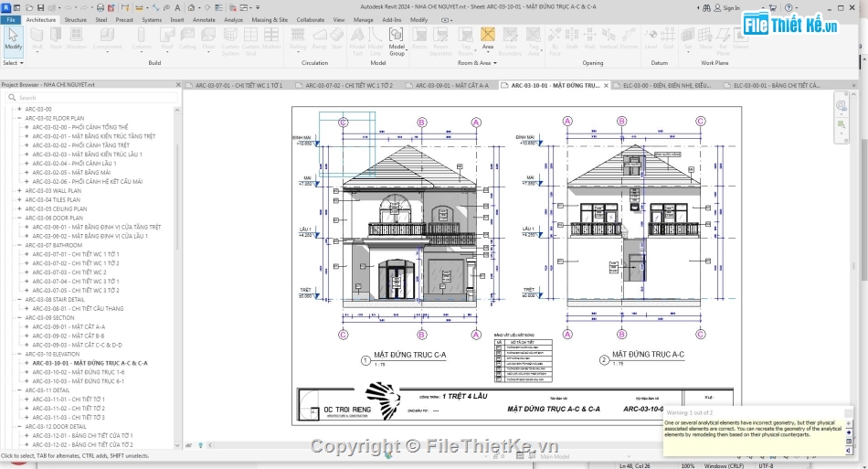Select sheet ARC-03-02-05 - MẶT BẰNG MÁI

click(x=71, y=172)
